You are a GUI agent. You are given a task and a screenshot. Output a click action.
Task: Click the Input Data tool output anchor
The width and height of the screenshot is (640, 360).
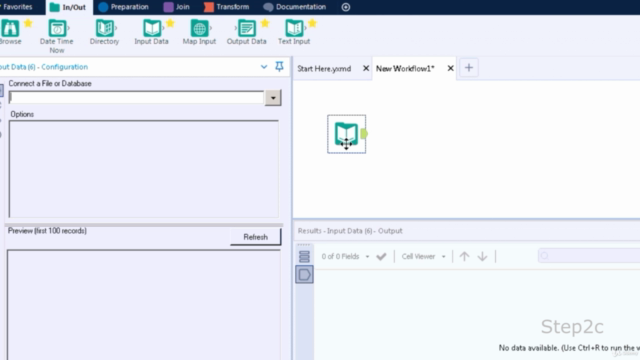click(364, 133)
